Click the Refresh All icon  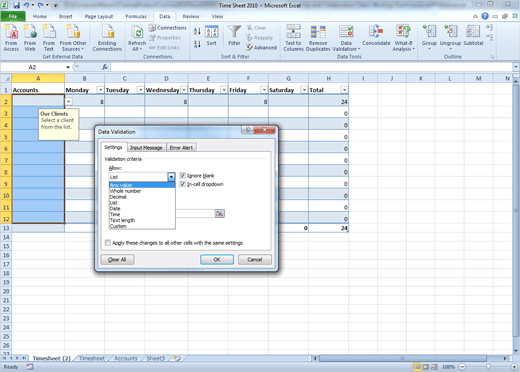pos(137,38)
